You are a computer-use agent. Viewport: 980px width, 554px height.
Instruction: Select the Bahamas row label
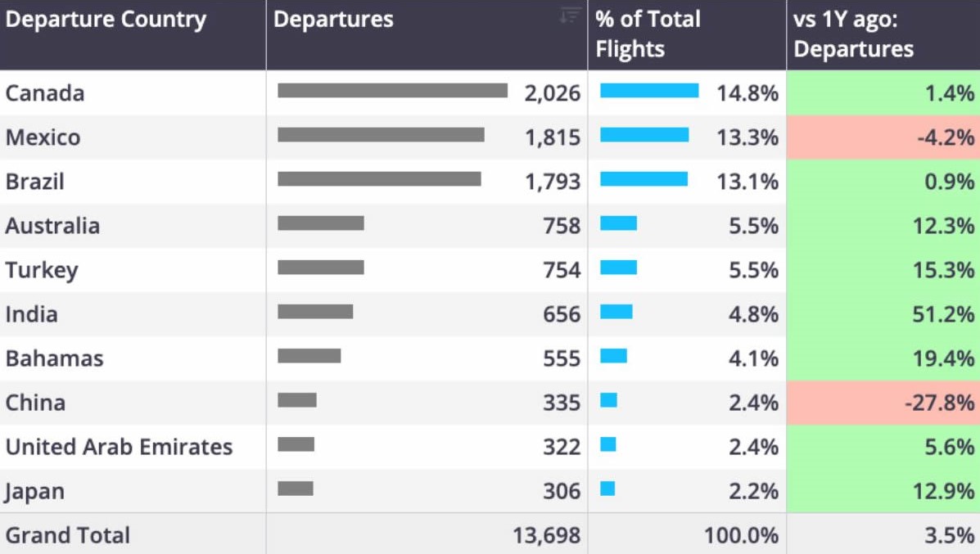click(x=54, y=358)
